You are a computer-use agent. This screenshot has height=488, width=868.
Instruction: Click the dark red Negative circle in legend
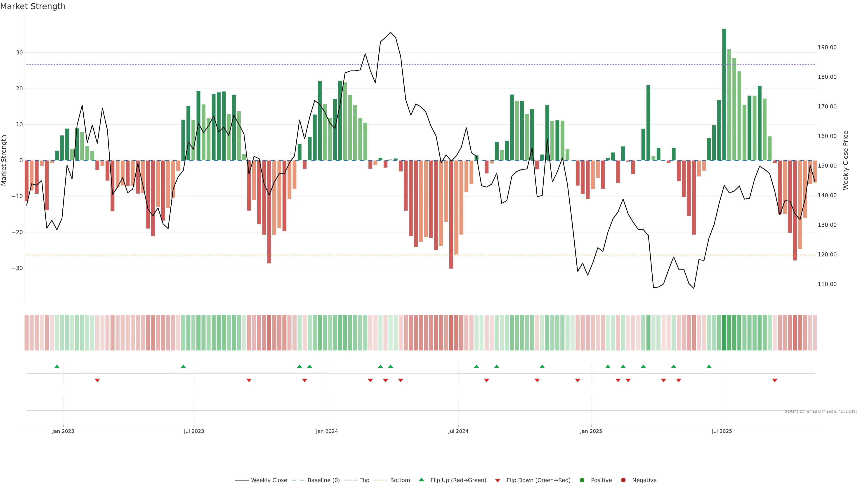[623, 480]
